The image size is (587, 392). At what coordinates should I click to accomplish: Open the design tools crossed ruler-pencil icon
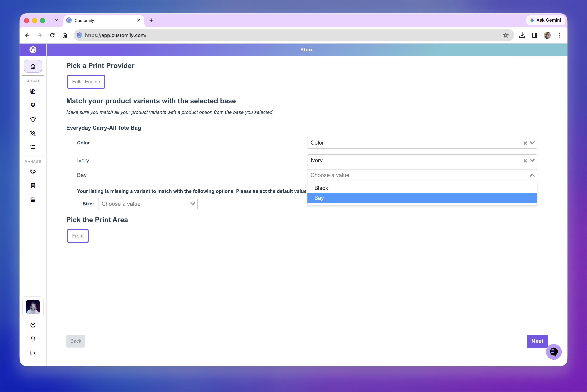33,133
